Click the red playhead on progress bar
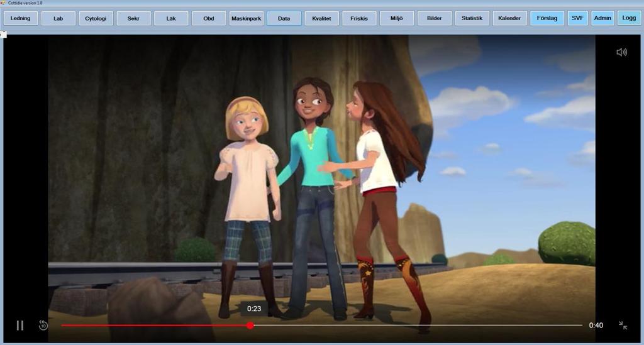This screenshot has height=345, width=644. tap(250, 326)
